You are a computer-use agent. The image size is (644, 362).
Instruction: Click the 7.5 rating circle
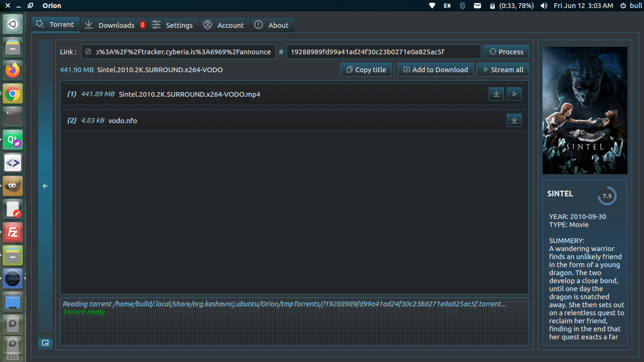(x=607, y=195)
